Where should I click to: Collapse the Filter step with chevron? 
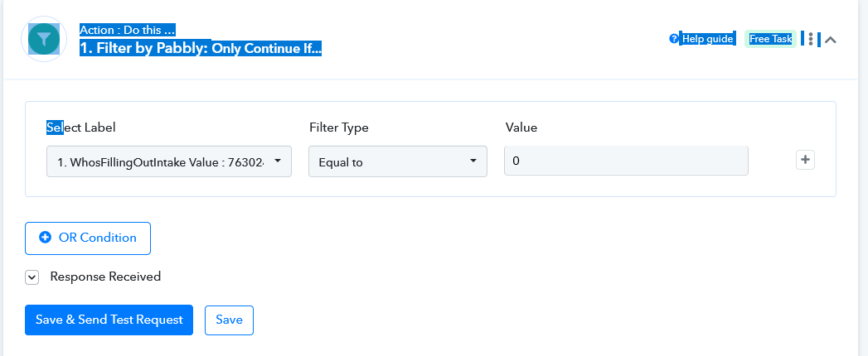tap(831, 39)
